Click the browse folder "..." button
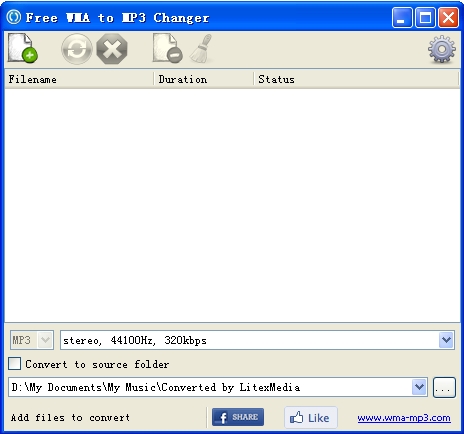Viewport: 464px width, 434px height. pyautogui.click(x=444, y=387)
